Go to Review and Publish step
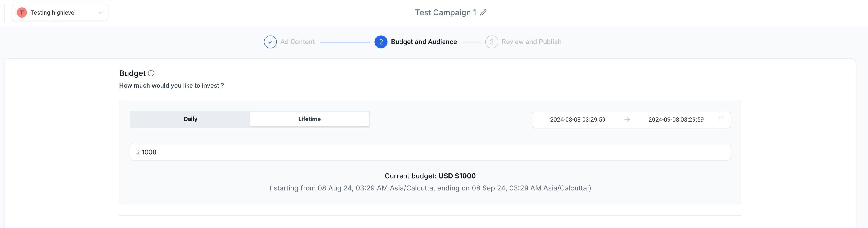The width and height of the screenshot is (868, 228). click(x=531, y=42)
